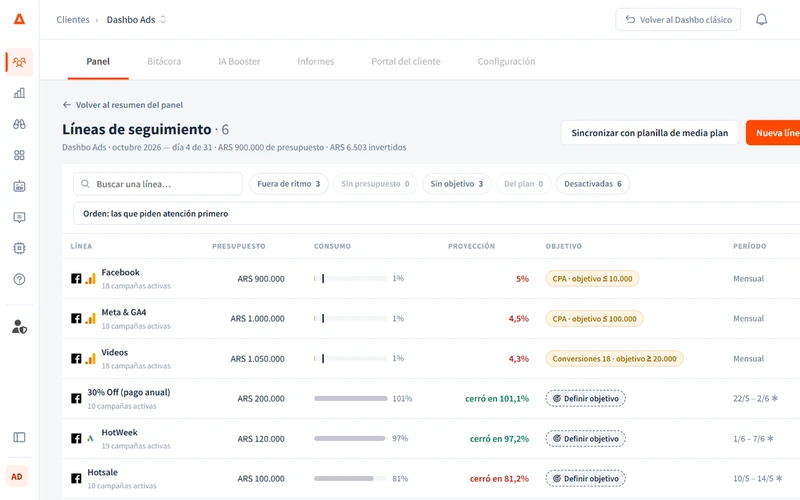Click the orange Nueva línea button
Screen dimensions: 800x500
coord(773,133)
